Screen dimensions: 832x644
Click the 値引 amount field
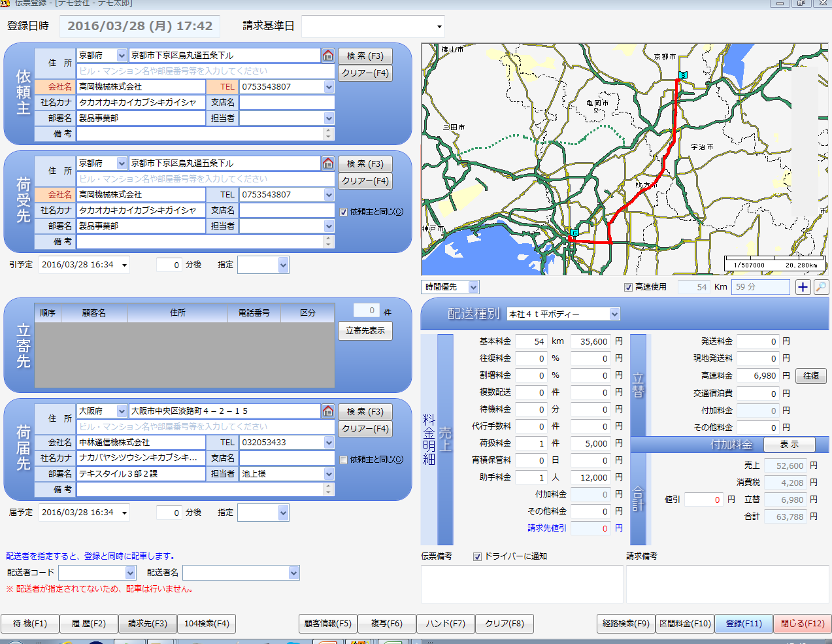pyautogui.click(x=704, y=500)
